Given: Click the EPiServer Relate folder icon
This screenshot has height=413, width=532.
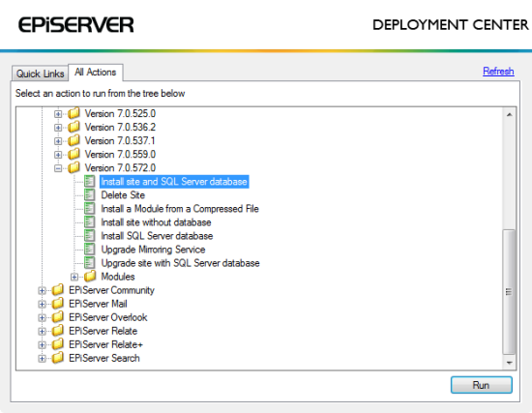Looking at the screenshot, I should point(58,330).
